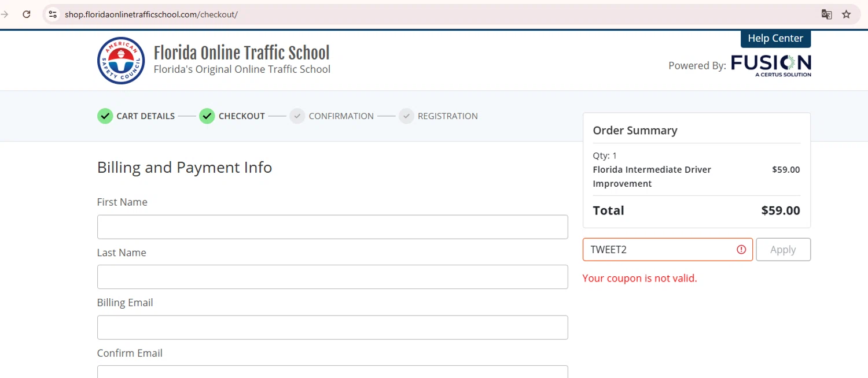Click the item price $59.00
The image size is (868, 378).
click(x=786, y=170)
